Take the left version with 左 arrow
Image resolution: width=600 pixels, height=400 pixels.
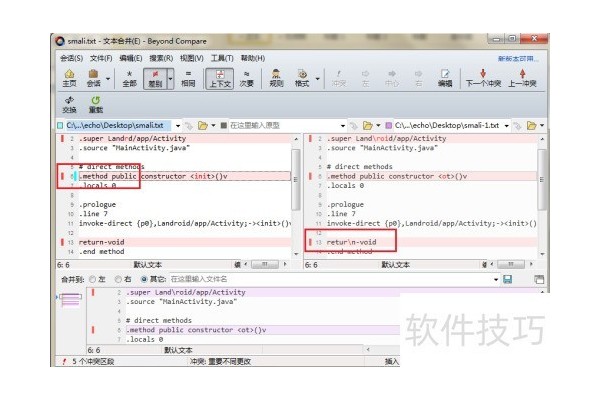point(365,78)
